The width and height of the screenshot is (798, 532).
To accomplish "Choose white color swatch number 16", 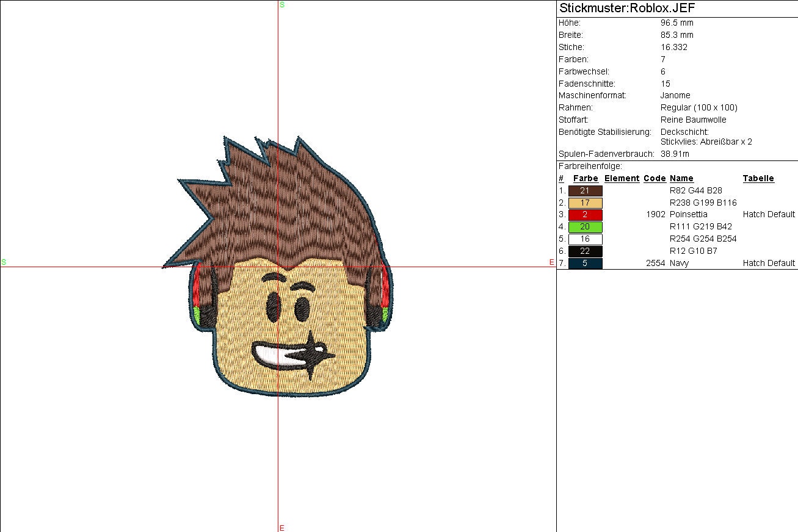I will [x=585, y=239].
